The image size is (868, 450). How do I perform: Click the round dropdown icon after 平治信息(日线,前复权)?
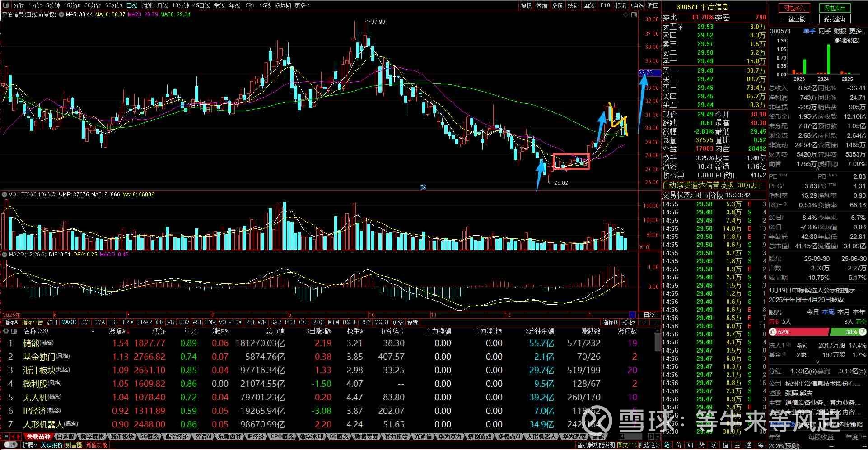point(61,14)
